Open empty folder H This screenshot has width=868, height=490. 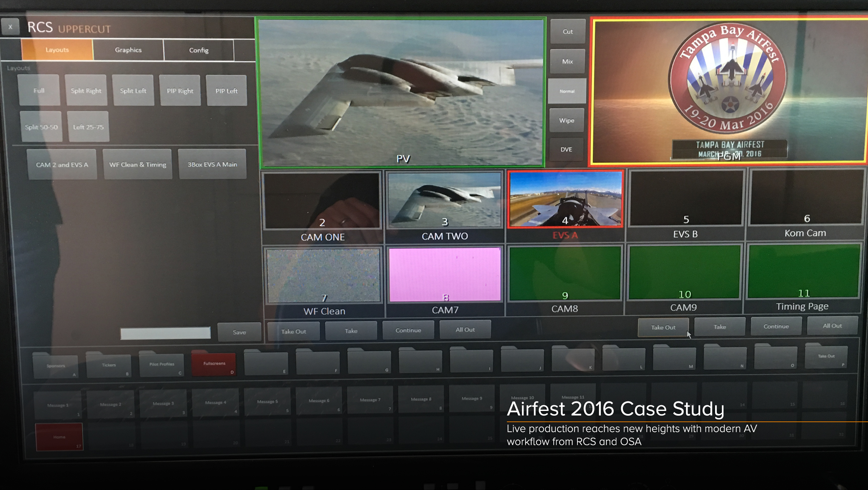tap(420, 360)
